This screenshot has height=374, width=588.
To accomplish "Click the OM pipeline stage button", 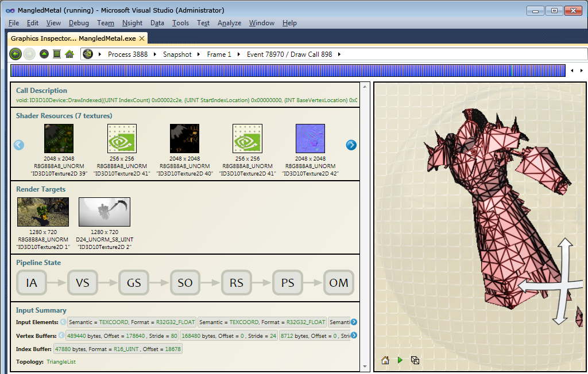I will [x=339, y=282].
